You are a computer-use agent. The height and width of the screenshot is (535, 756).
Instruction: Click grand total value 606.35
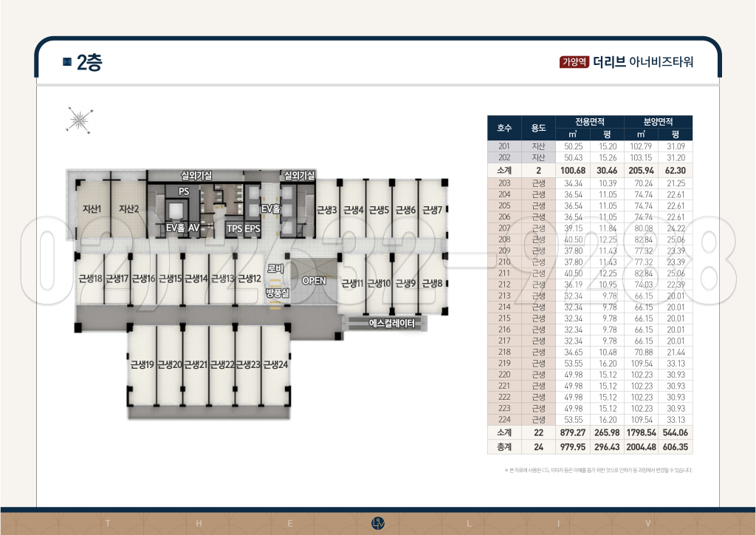(676, 447)
